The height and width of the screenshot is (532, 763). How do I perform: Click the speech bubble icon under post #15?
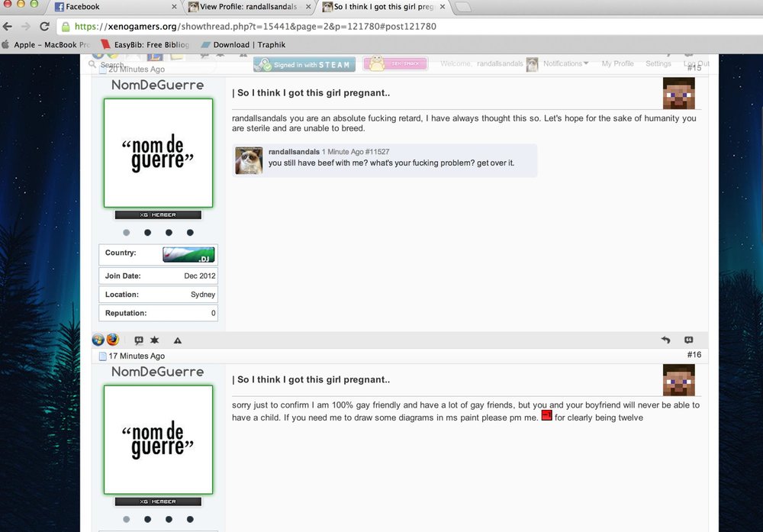[x=139, y=340]
